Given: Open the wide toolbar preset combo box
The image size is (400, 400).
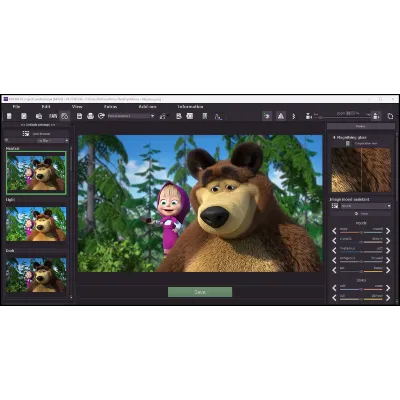Looking at the screenshot, I should pyautogui.click(x=131, y=116).
